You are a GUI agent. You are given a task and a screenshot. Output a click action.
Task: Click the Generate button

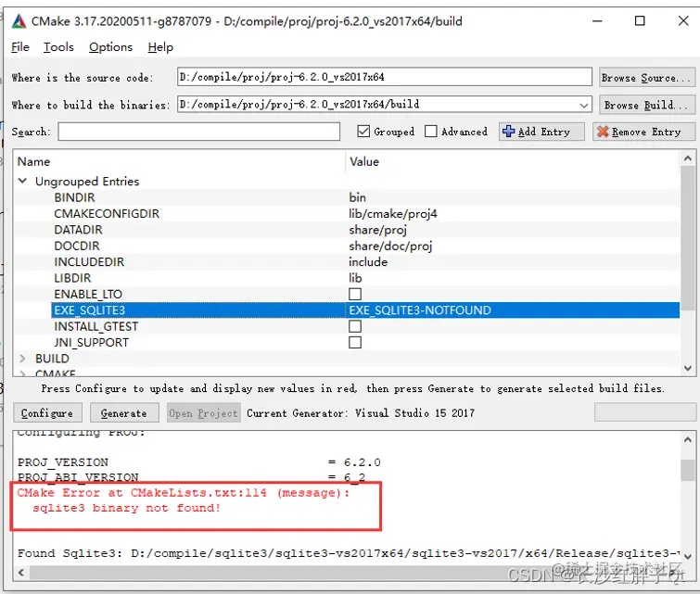(x=124, y=412)
